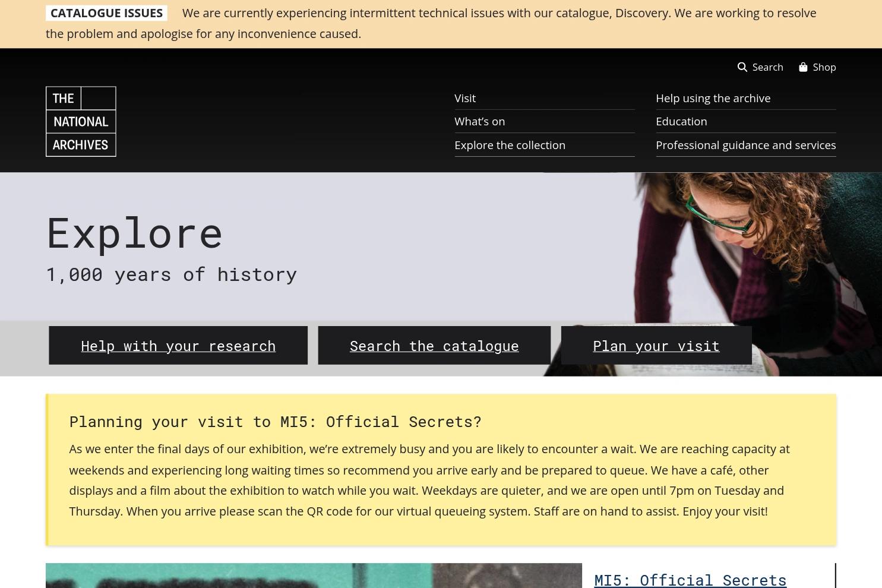Click the catalogue technical issues banner message
882x588 pixels.
[x=431, y=23]
